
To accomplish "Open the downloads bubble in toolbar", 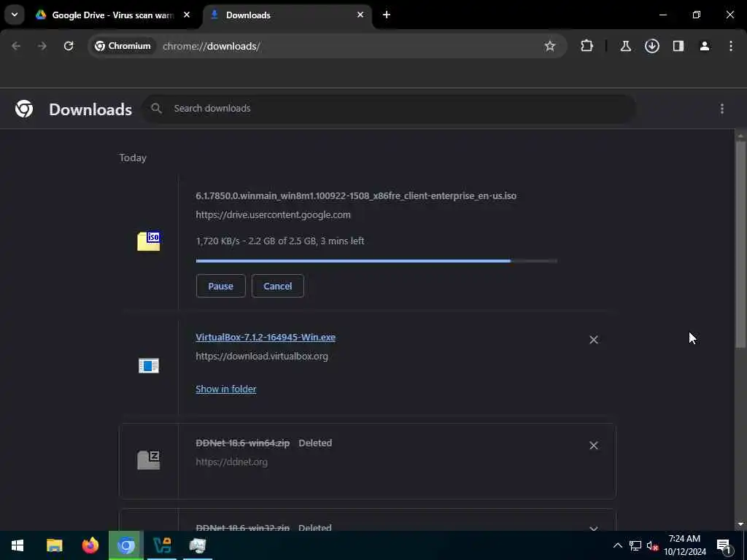I will click(651, 46).
